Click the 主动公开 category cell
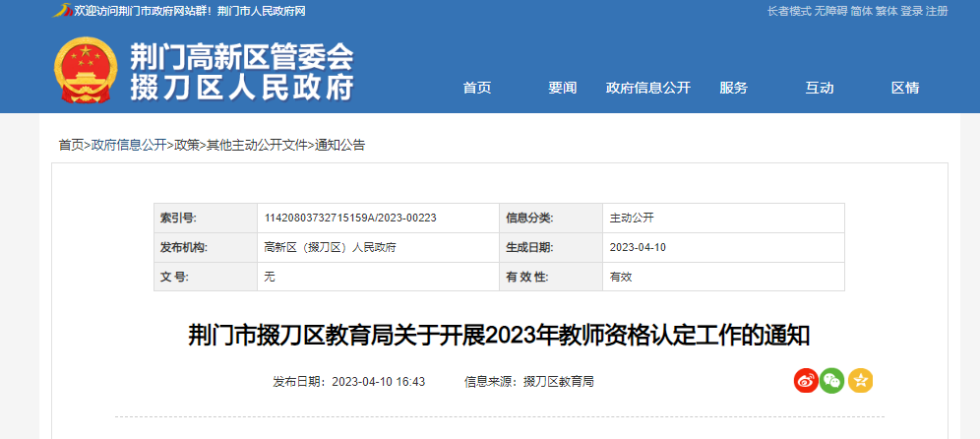Viewport: 980px width, 439px height. (723, 218)
